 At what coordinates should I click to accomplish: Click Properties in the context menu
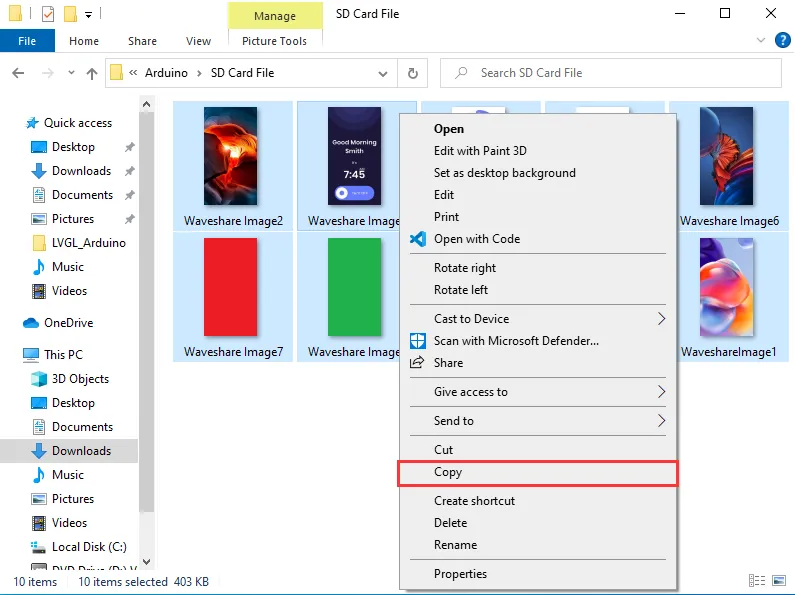tap(460, 574)
